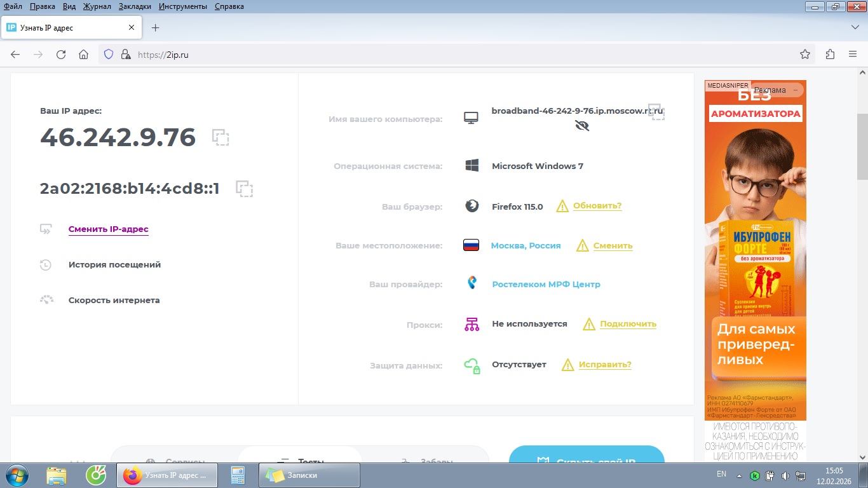The height and width of the screenshot is (488, 868).
Task: Go back to the previous page
Action: [16, 55]
